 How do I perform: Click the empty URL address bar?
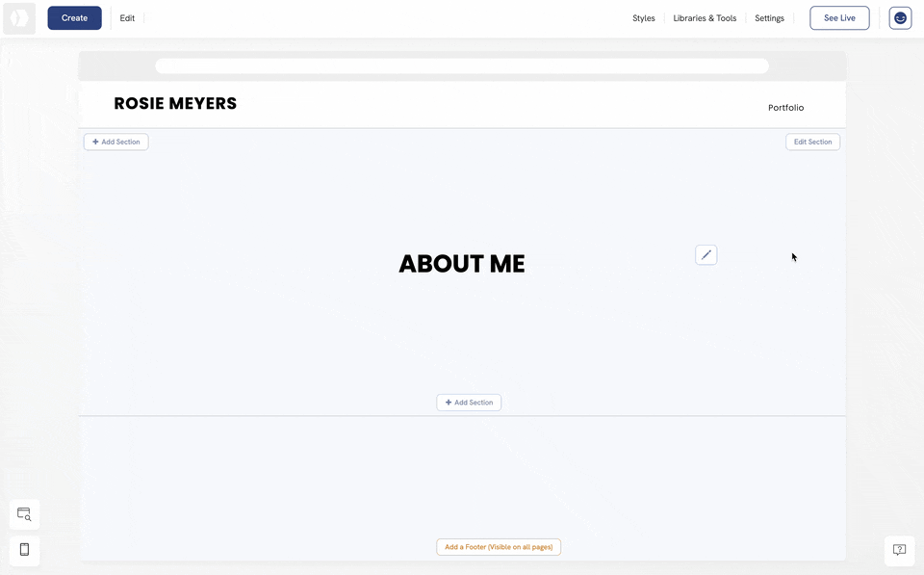[x=462, y=66]
